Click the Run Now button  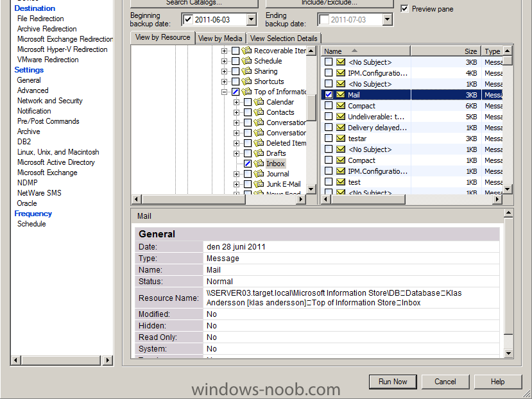coord(393,382)
